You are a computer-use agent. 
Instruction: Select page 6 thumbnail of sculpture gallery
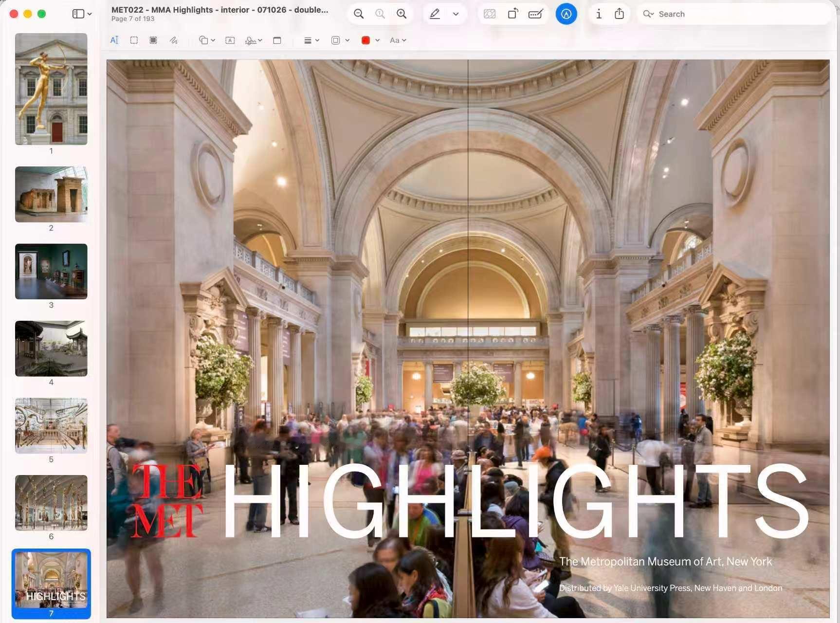pos(51,503)
